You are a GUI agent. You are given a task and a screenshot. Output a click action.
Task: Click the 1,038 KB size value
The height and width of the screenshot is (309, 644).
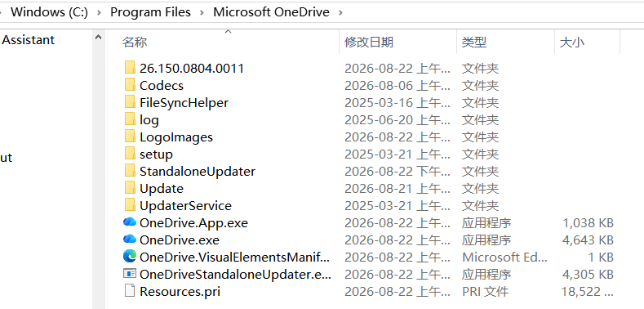[x=588, y=223]
